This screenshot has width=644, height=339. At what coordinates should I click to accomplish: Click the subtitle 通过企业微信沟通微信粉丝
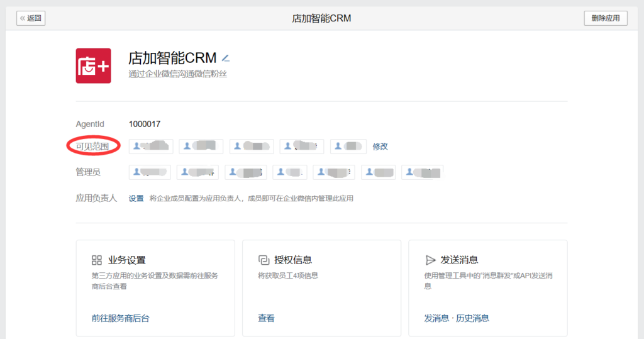click(177, 74)
